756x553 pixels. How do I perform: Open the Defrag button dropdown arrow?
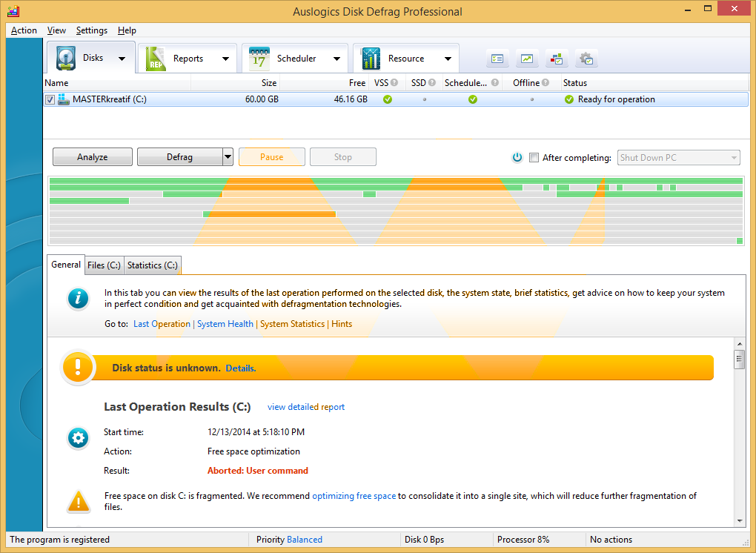coord(228,156)
